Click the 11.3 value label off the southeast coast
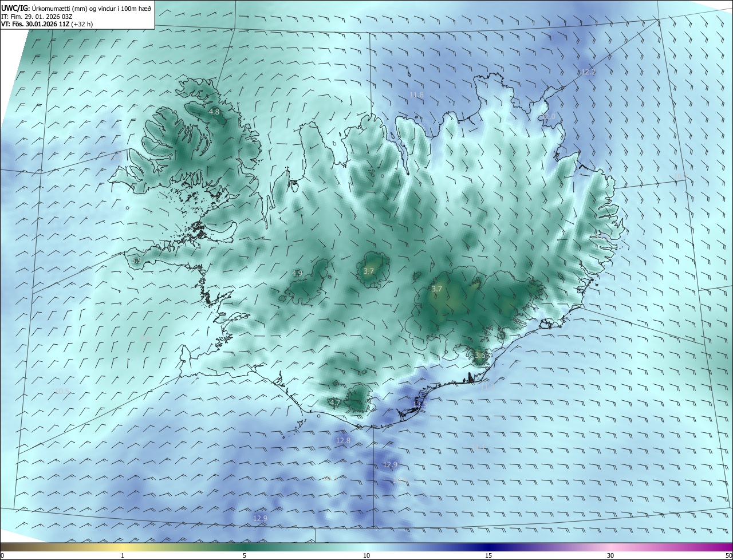 pyautogui.click(x=488, y=388)
